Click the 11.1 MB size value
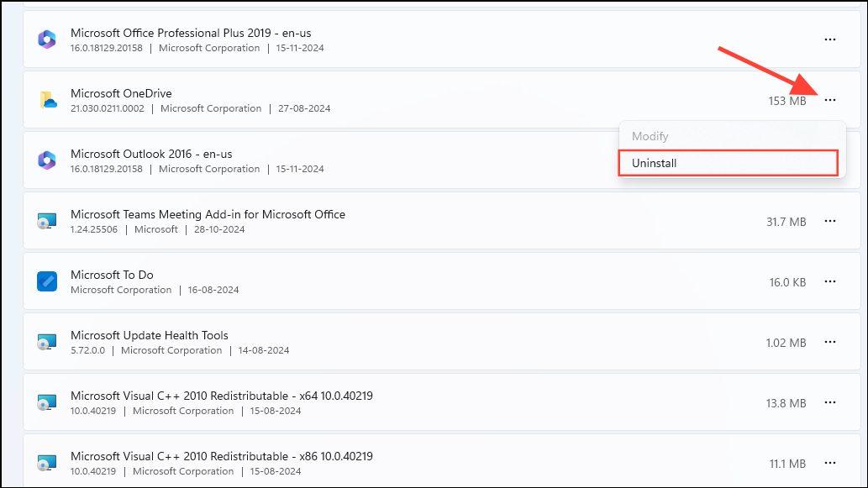The height and width of the screenshot is (488, 868). pos(787,464)
